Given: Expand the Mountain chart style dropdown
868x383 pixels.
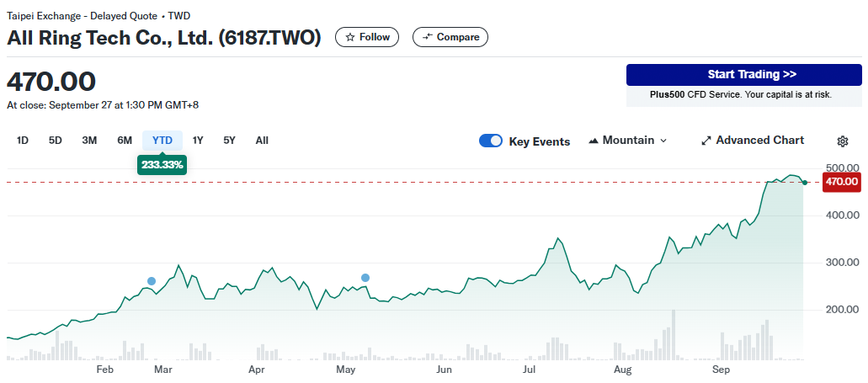Looking at the screenshot, I should (663, 141).
